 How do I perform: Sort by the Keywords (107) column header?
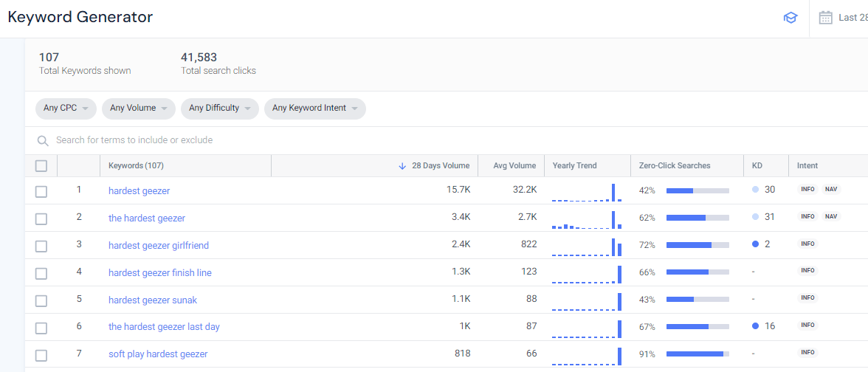(x=136, y=165)
